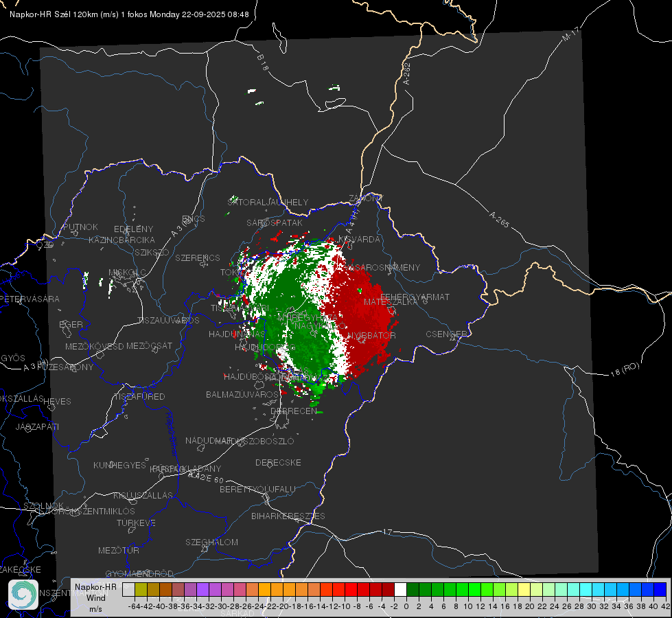Click the EGER city label

coord(71,324)
